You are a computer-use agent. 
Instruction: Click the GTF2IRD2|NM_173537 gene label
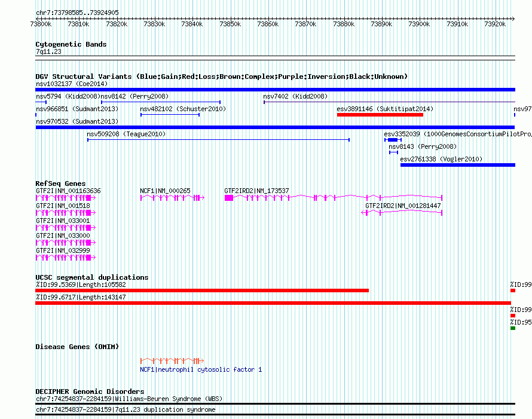[256, 191]
